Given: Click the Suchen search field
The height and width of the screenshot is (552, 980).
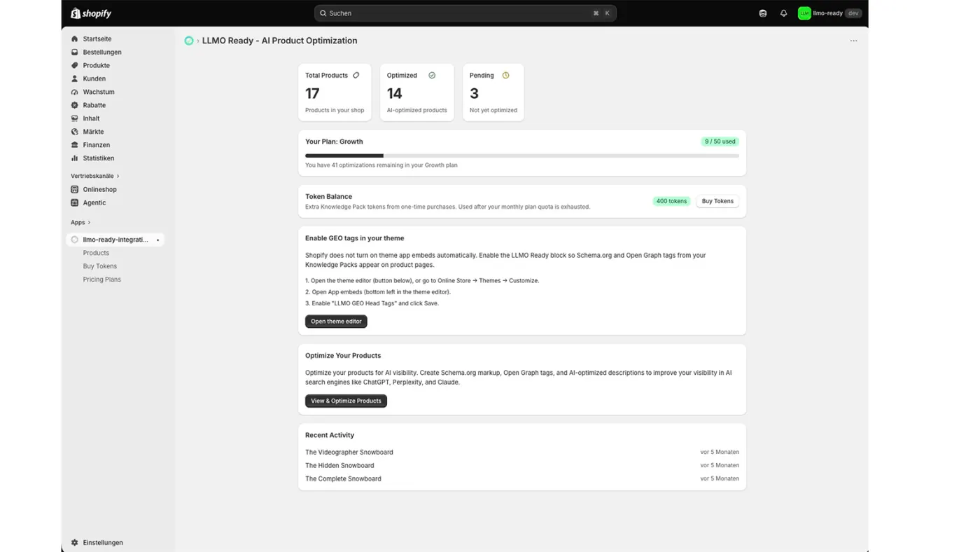Looking at the screenshot, I should click(465, 13).
